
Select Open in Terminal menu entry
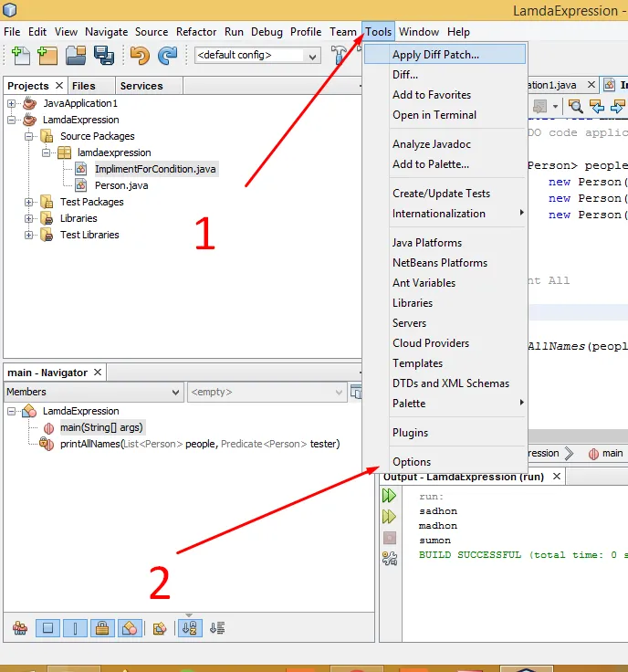(x=445, y=115)
